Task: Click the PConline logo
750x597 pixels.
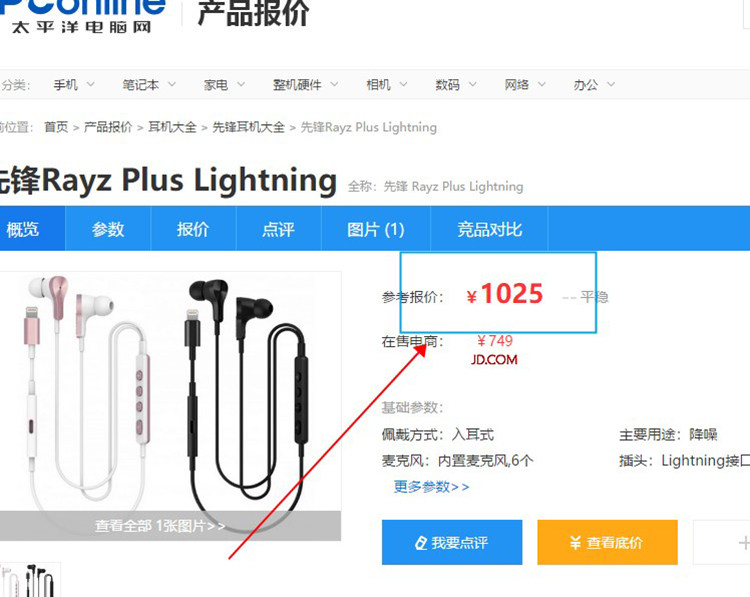Action: 82,16
